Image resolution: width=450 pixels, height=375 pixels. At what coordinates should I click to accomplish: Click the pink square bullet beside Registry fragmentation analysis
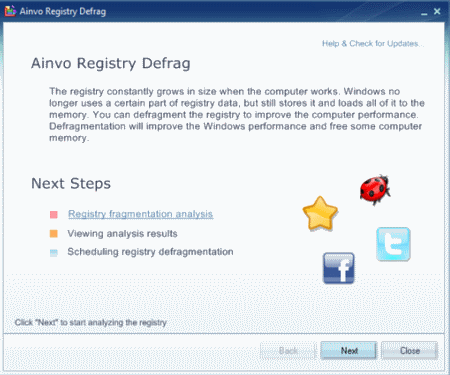tap(54, 214)
